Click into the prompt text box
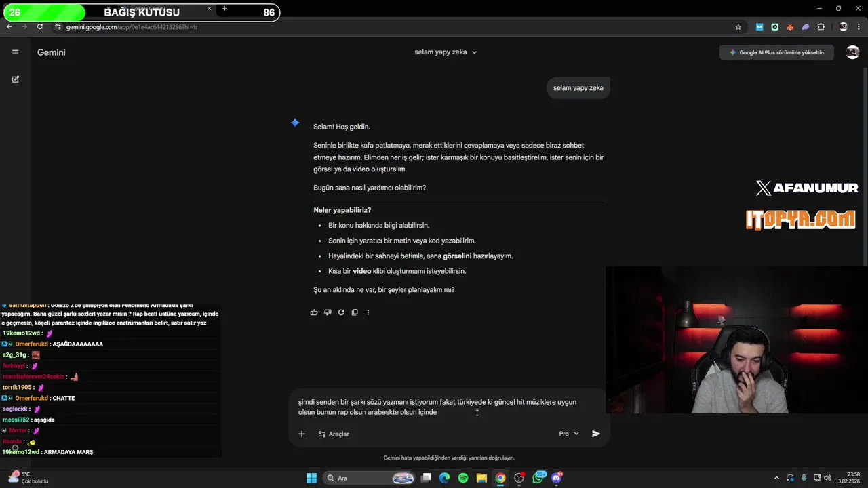Image resolution: width=868 pixels, height=488 pixels. pyautogui.click(x=437, y=407)
